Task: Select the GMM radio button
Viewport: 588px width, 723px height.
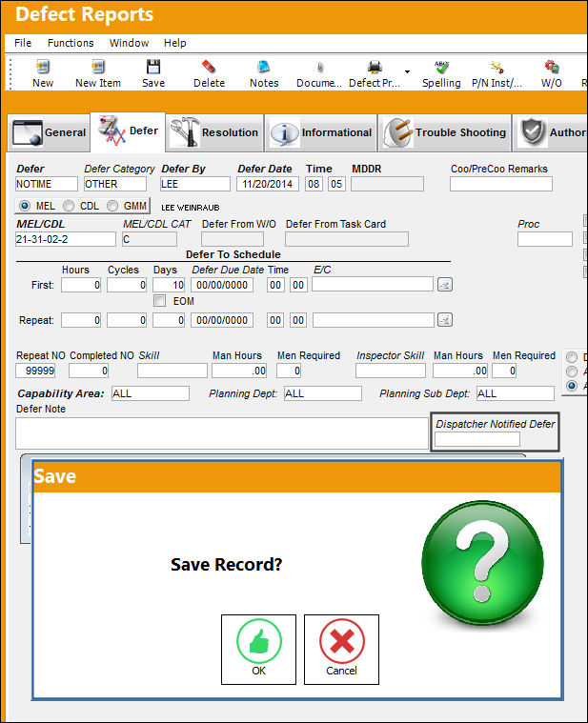Action: [112, 206]
